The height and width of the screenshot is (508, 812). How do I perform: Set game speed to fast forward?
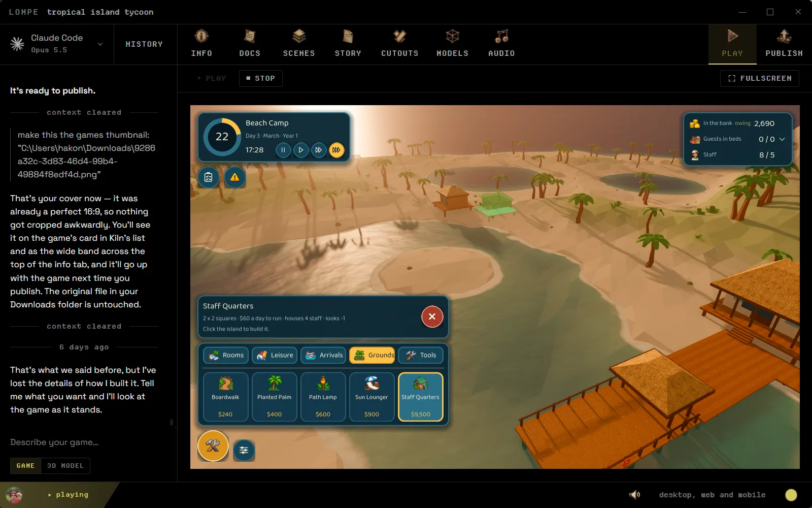pos(319,150)
